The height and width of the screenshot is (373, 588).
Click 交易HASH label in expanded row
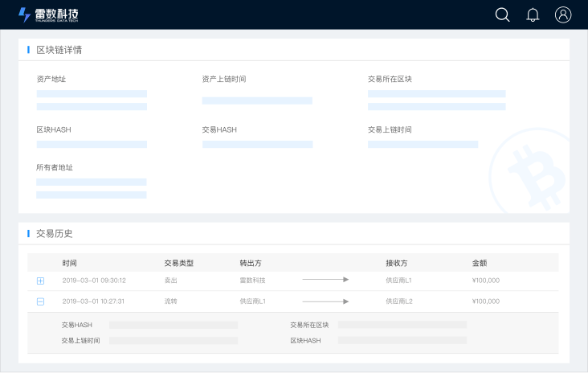click(77, 325)
